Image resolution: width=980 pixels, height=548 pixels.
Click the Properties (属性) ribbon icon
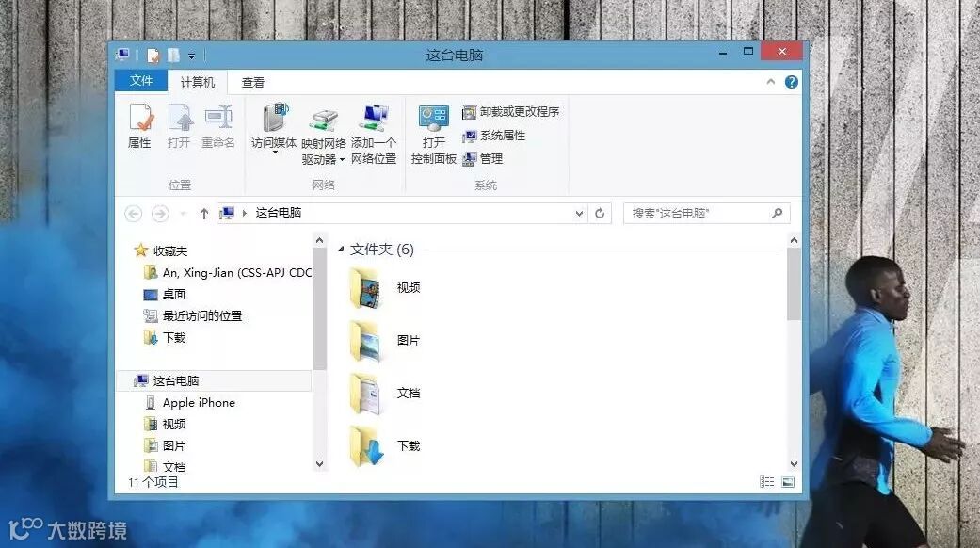click(x=140, y=127)
